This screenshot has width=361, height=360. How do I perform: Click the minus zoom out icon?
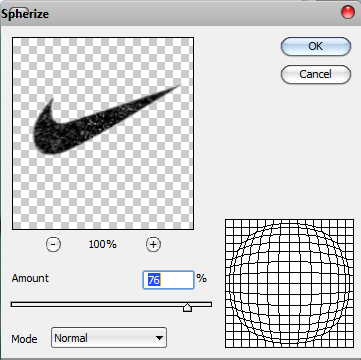53,245
